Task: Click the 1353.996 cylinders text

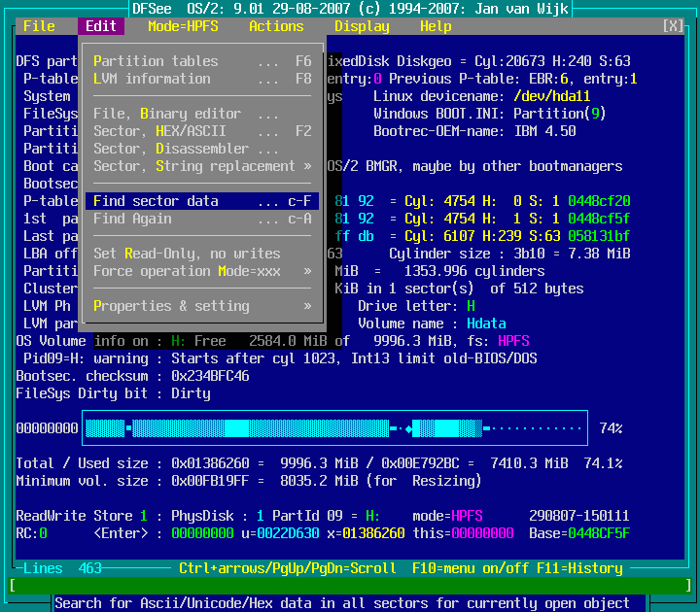Action: point(474,271)
